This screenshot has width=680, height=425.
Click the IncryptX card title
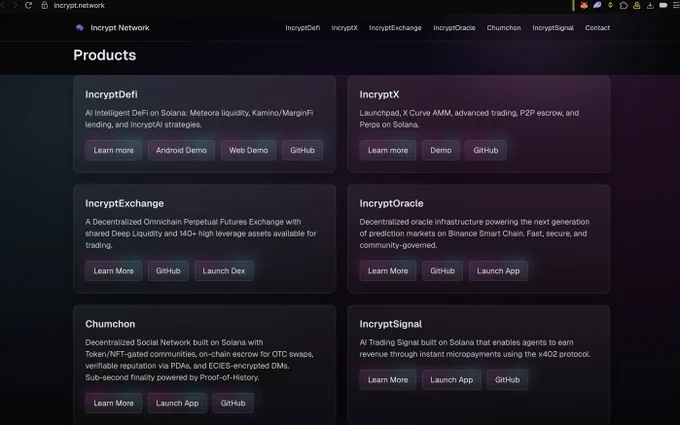coord(379,95)
